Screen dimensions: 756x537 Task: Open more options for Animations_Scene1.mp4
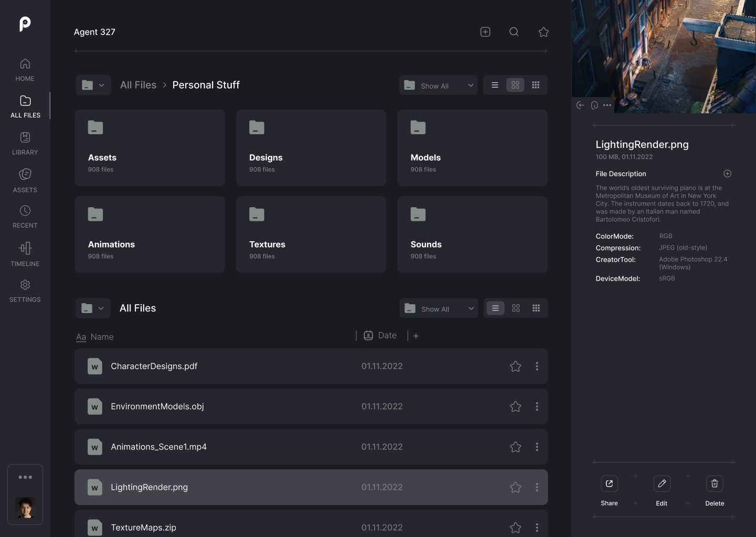[537, 447]
